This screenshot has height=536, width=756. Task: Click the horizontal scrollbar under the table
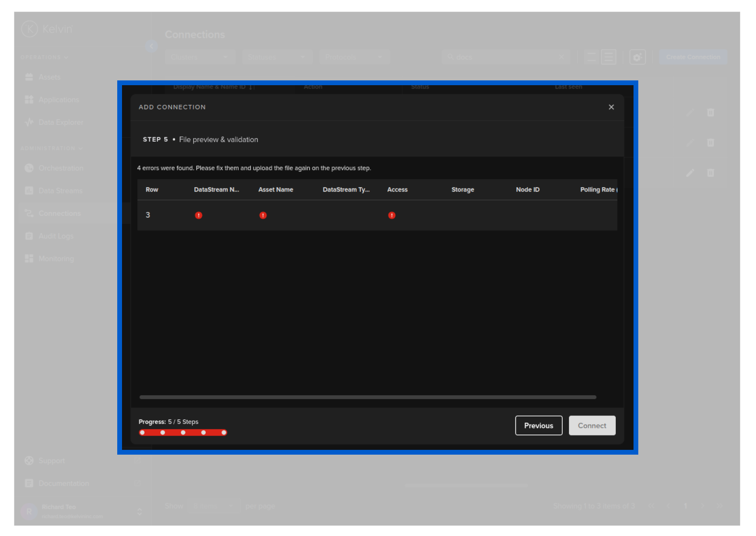click(x=367, y=397)
